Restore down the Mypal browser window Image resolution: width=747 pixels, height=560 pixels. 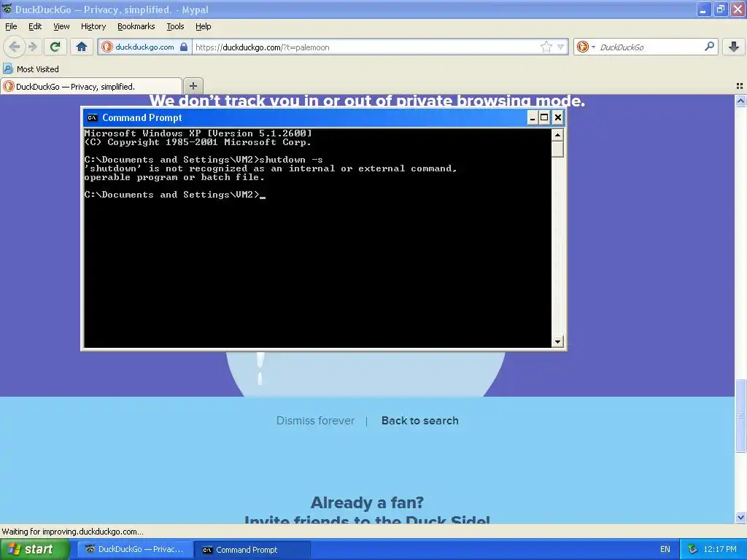[720, 9]
